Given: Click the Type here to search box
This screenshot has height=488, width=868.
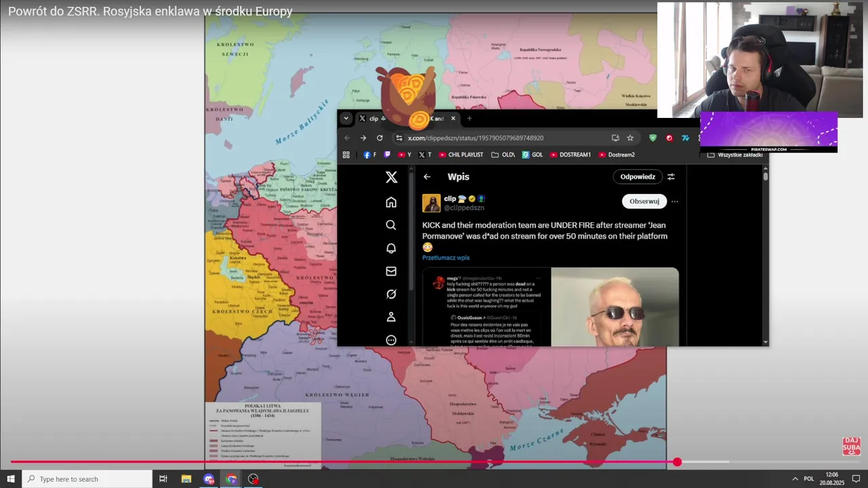Looking at the screenshot, I should pyautogui.click(x=87, y=479).
